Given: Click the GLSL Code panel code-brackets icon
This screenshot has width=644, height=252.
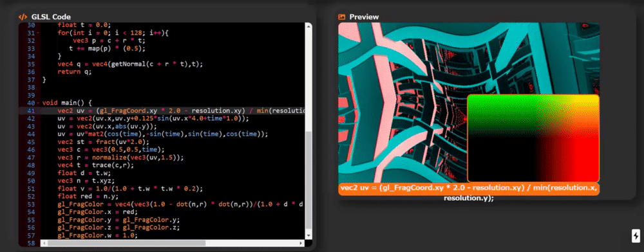Looking at the screenshot, I should [23, 17].
